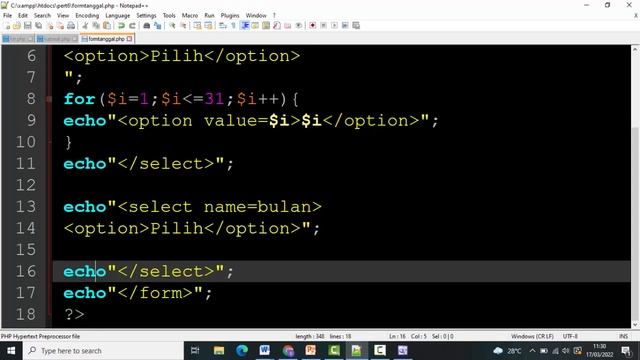Viewport: 640px width, 360px height.
Task: Open the Encoding menu
Action: coord(87,16)
